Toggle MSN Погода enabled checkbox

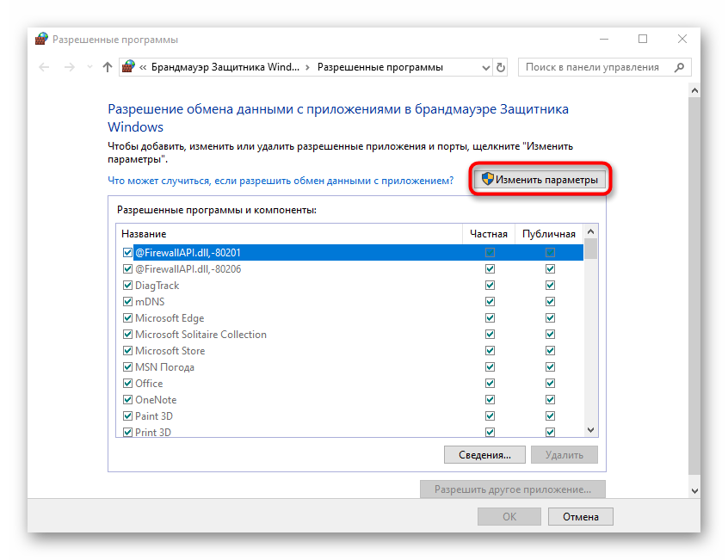(127, 367)
